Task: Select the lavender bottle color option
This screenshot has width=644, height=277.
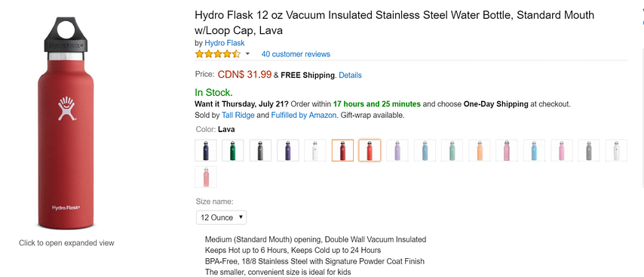Action: pyautogui.click(x=397, y=150)
